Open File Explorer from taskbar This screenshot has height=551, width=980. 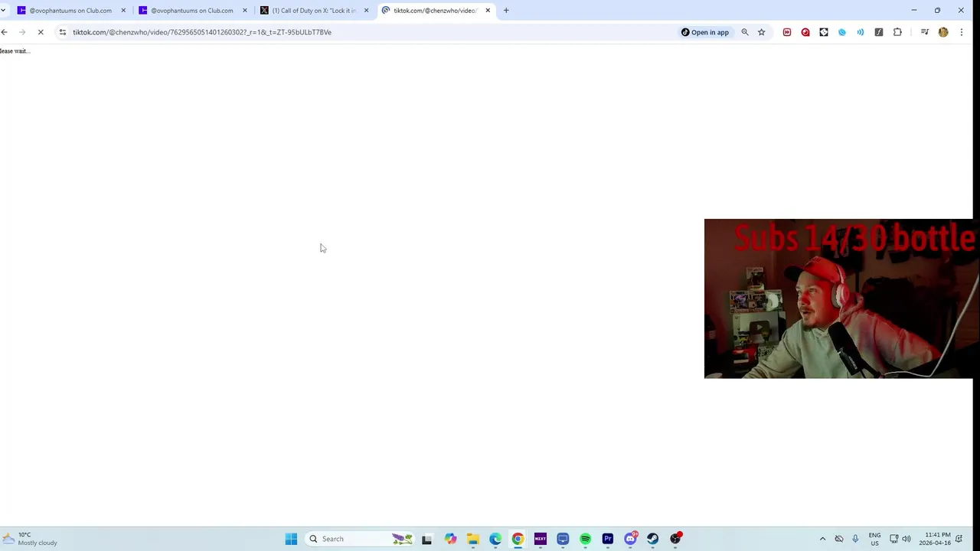(x=472, y=539)
